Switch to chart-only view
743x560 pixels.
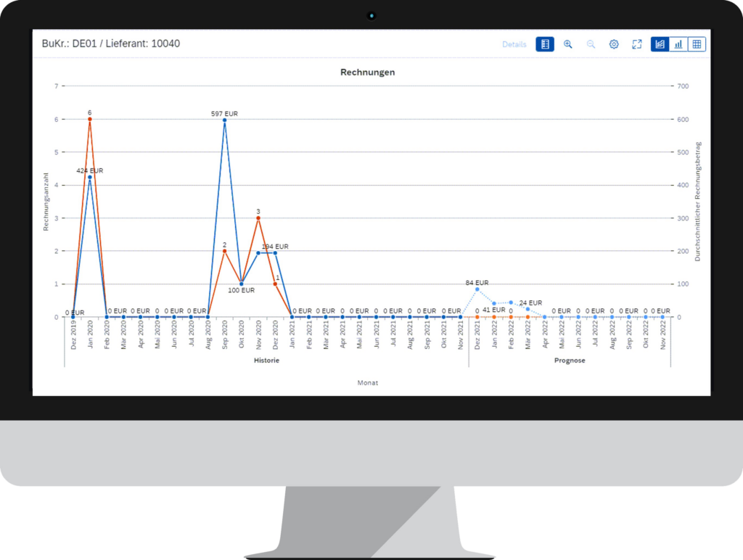(678, 44)
